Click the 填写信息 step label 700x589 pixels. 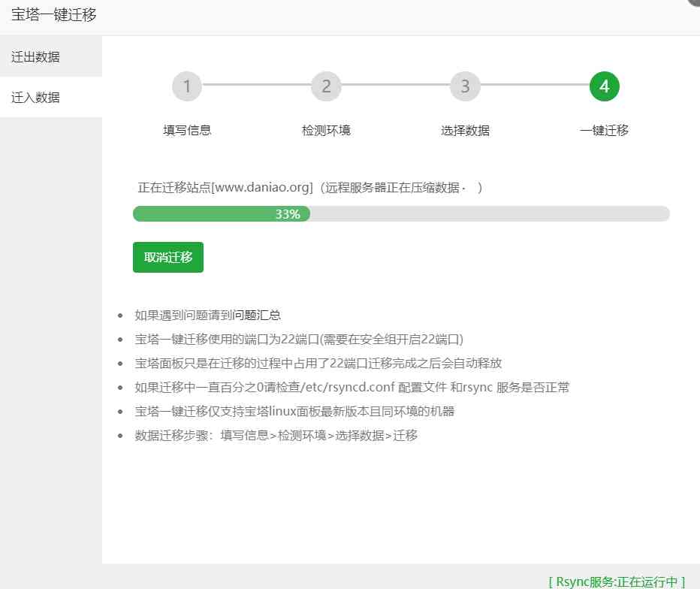click(x=187, y=131)
